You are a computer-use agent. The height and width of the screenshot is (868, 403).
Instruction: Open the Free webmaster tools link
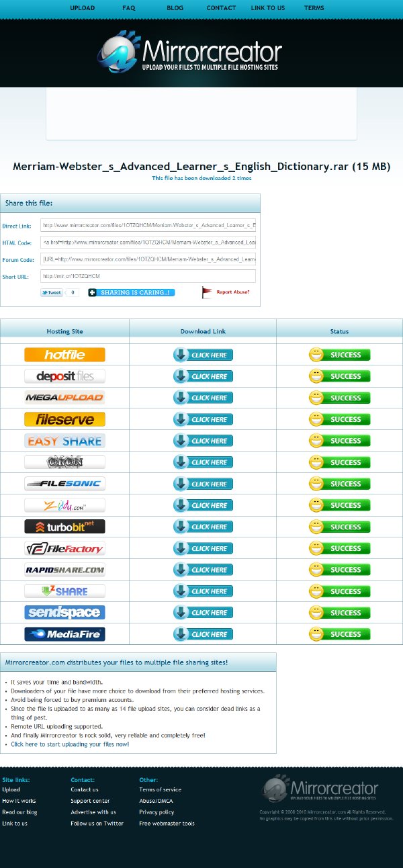click(167, 824)
